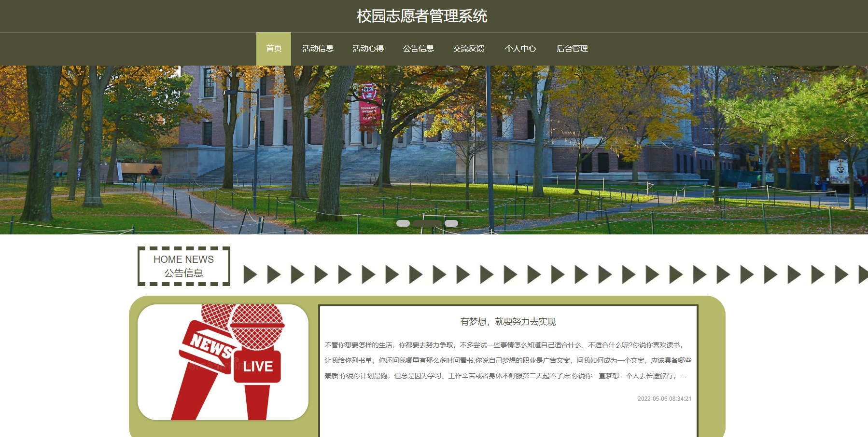Open the 交流反馈 feedback page
Viewport: 868px width, 437px height.
[468, 49]
